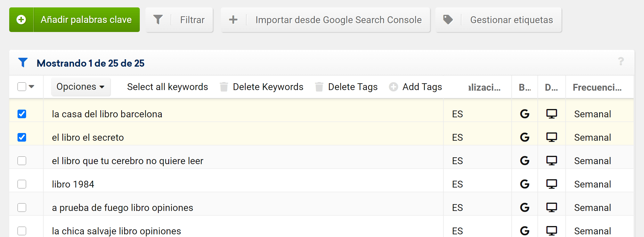Image resolution: width=644 pixels, height=237 pixels.
Task: Click Google icon in libro 1984 row
Action: click(524, 184)
